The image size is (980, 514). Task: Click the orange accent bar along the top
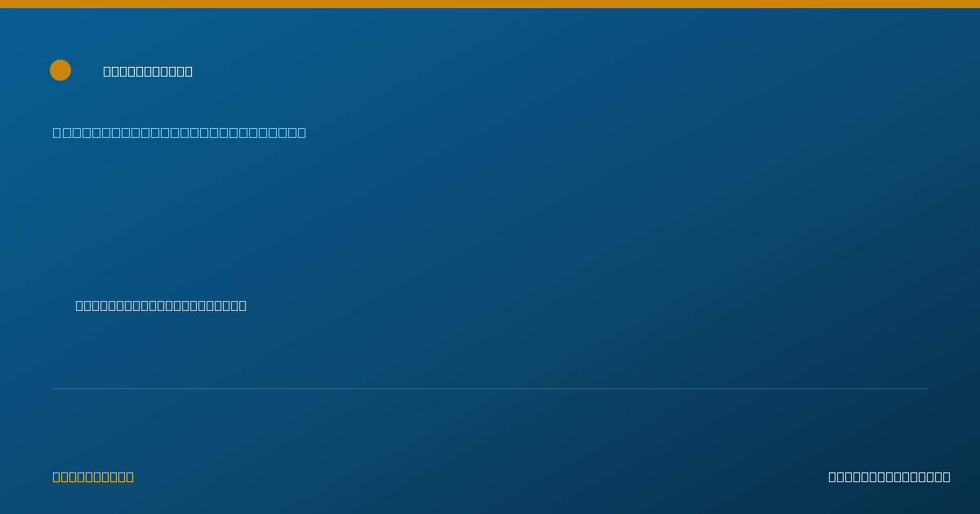(x=490, y=4)
